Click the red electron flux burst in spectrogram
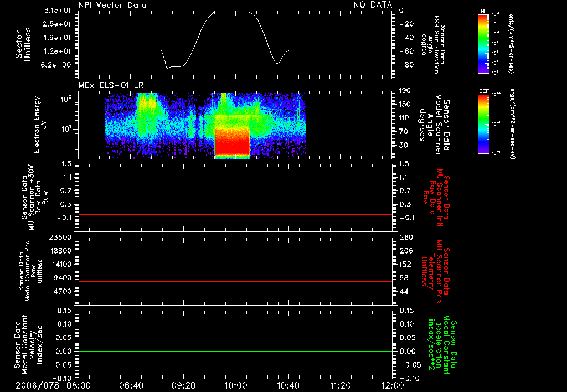 pyautogui.click(x=232, y=141)
